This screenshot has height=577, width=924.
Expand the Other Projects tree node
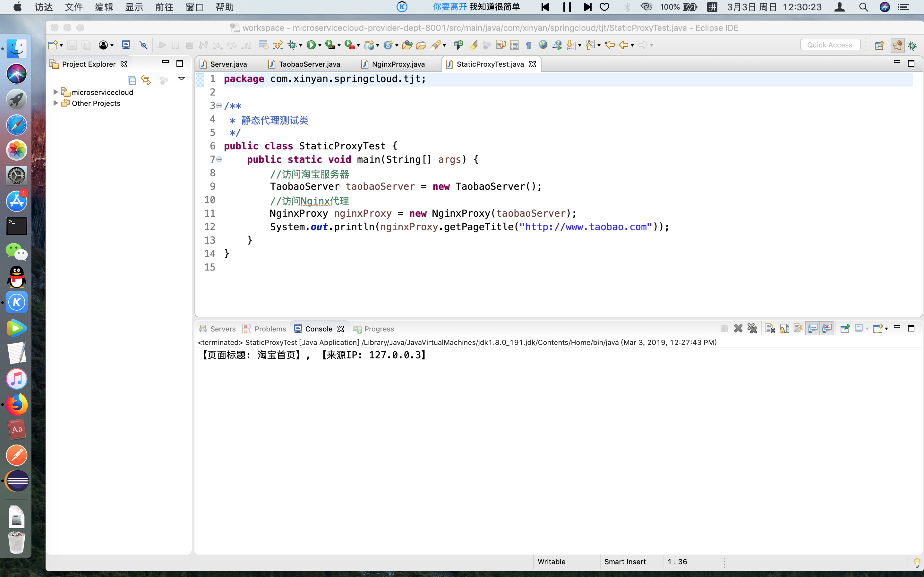coord(56,103)
